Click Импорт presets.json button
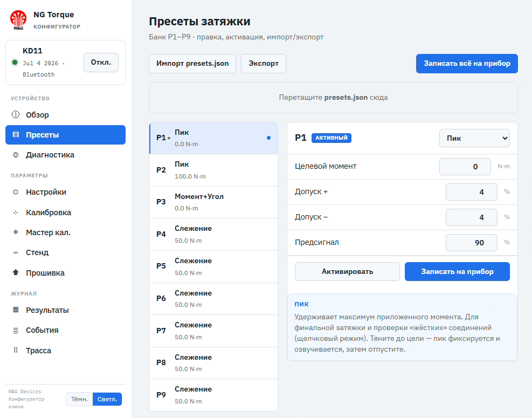Image resolution: width=532 pixels, height=418 pixels. click(192, 64)
